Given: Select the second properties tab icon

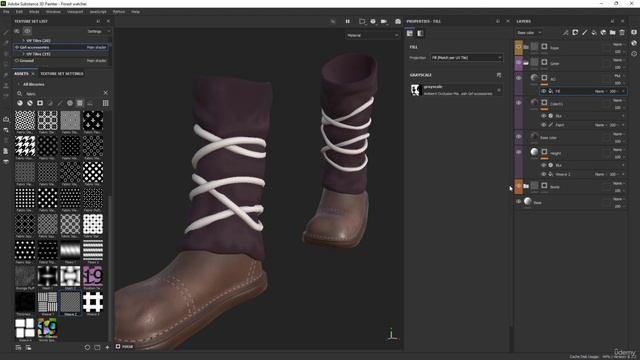Looking at the screenshot, I should click(x=420, y=33).
